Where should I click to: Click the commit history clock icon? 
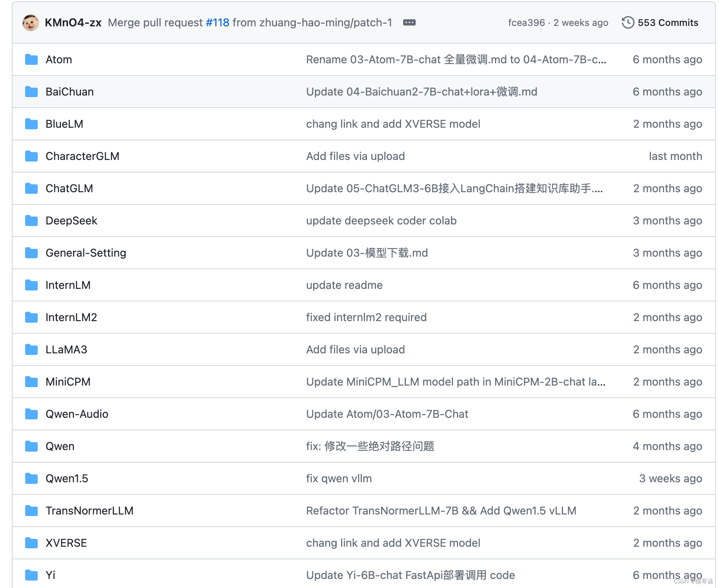point(629,22)
